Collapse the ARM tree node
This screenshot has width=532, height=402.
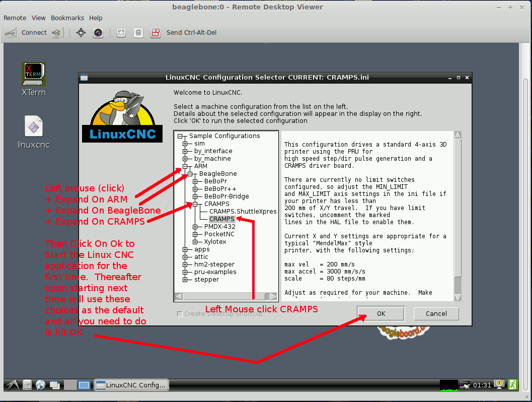click(185, 166)
